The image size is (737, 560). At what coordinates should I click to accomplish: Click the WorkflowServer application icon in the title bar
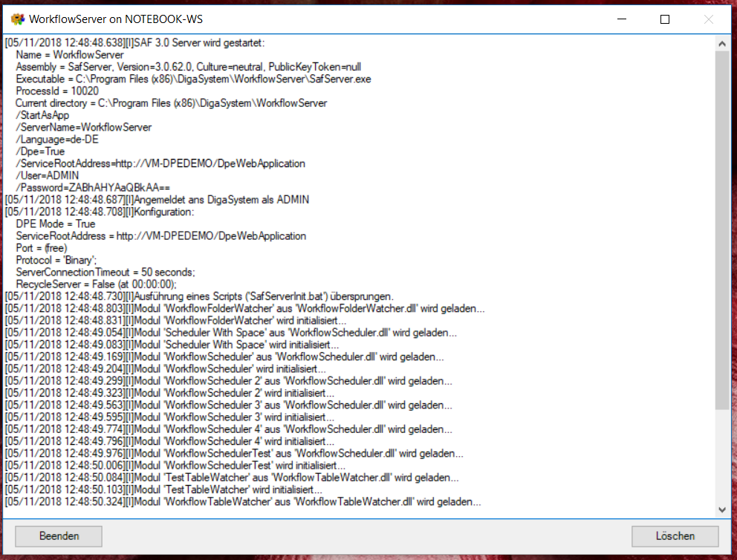[18, 19]
